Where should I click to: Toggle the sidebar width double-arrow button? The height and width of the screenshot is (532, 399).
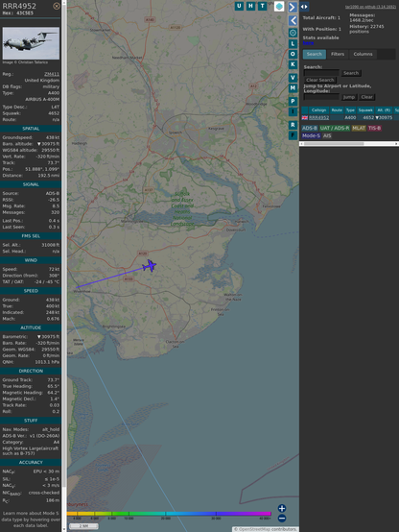pyautogui.click(x=304, y=7)
